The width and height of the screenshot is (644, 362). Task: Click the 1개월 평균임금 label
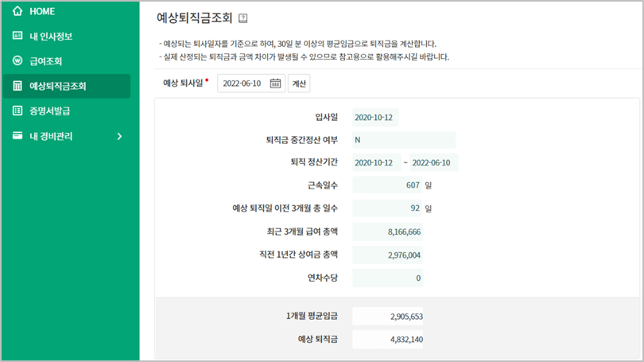(312, 316)
